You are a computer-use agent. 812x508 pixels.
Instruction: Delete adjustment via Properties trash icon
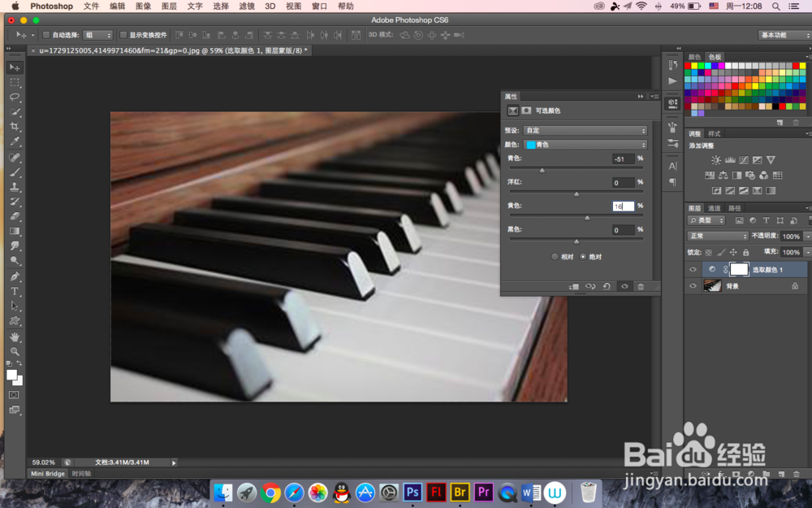[641, 287]
